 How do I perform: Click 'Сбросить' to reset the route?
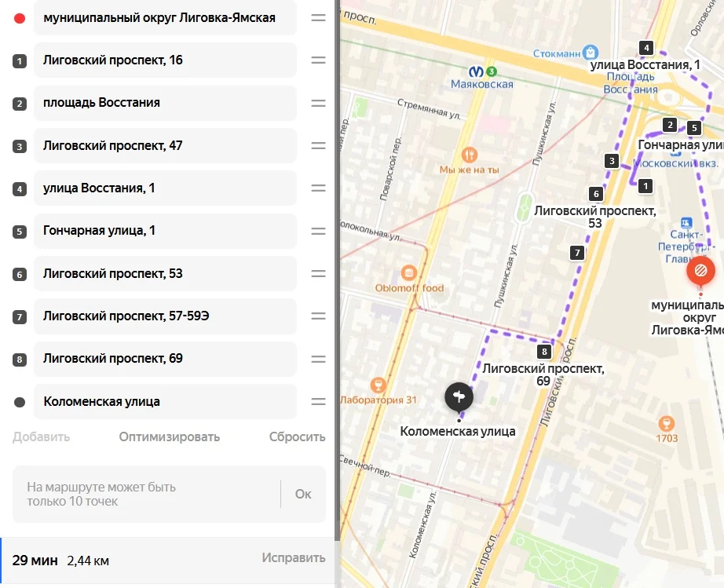[298, 436]
